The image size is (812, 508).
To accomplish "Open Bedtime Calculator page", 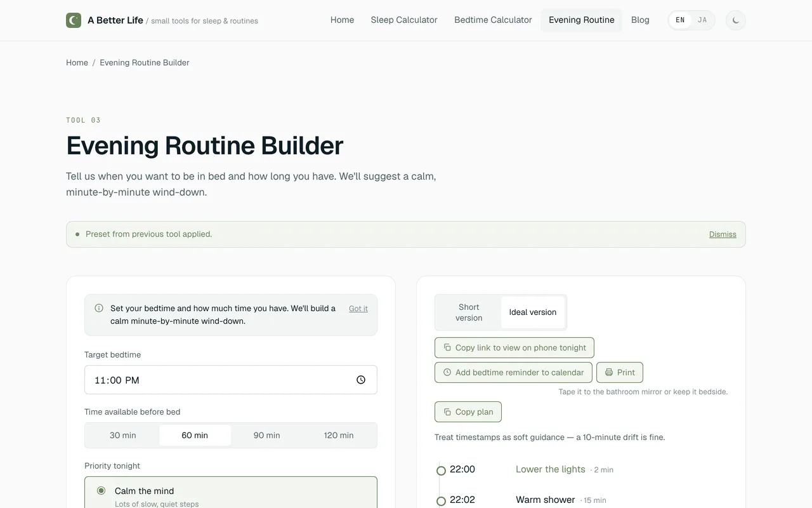I will coord(493,20).
